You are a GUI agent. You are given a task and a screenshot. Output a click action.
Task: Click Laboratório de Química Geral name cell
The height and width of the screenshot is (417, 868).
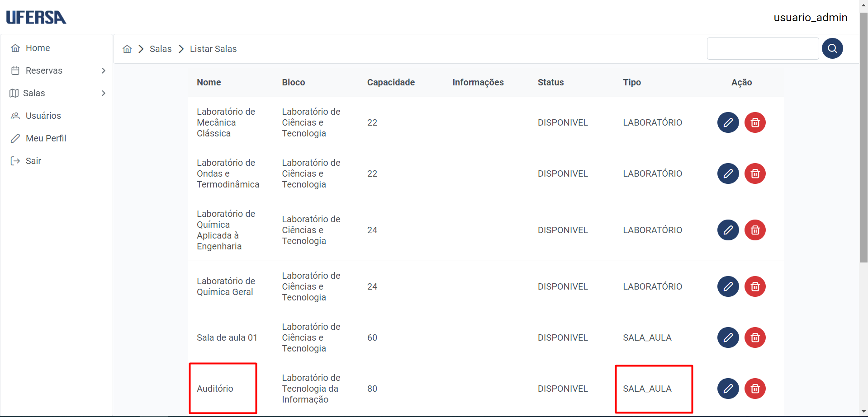click(x=226, y=286)
